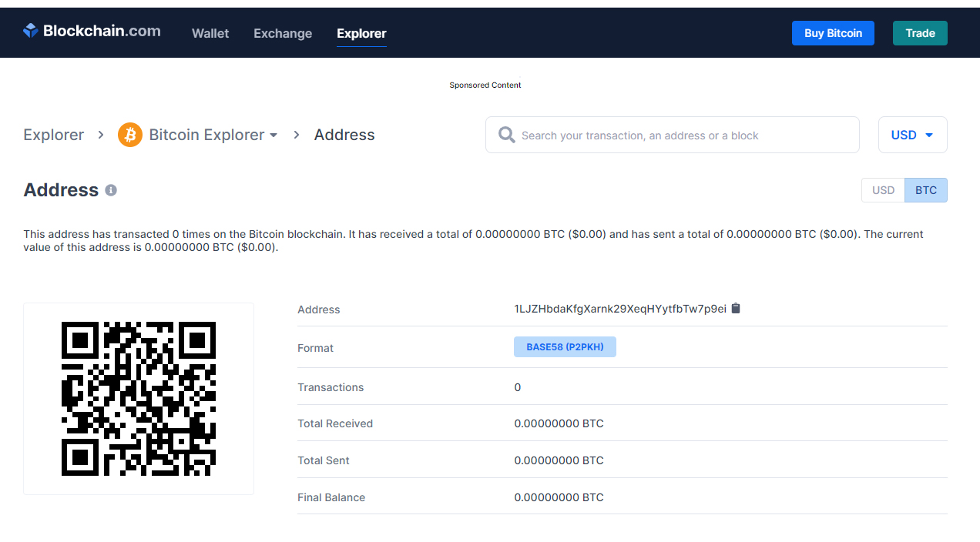The image size is (980, 542).
Task: Copy the address with the clipboard icon
Action: click(736, 309)
